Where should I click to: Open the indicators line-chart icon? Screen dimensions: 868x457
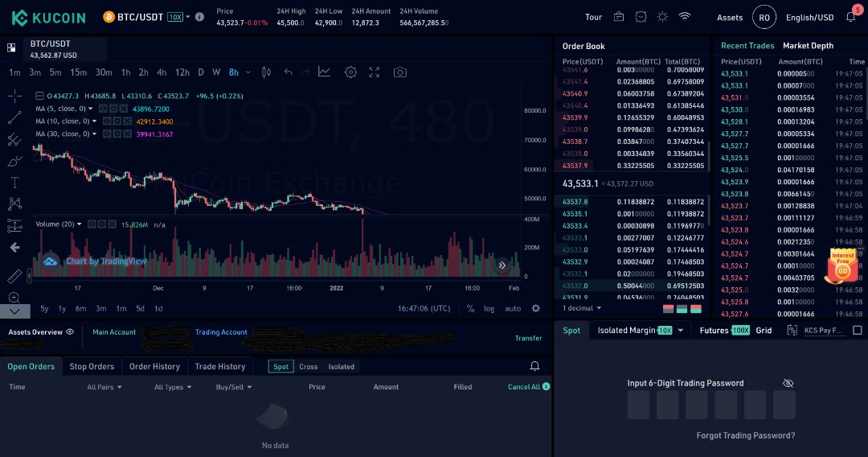click(324, 72)
